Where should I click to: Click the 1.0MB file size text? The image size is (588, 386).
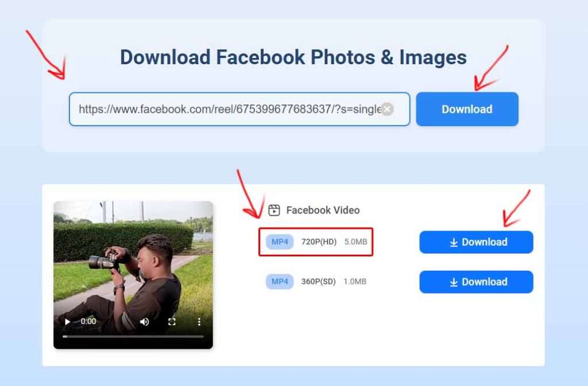point(355,282)
